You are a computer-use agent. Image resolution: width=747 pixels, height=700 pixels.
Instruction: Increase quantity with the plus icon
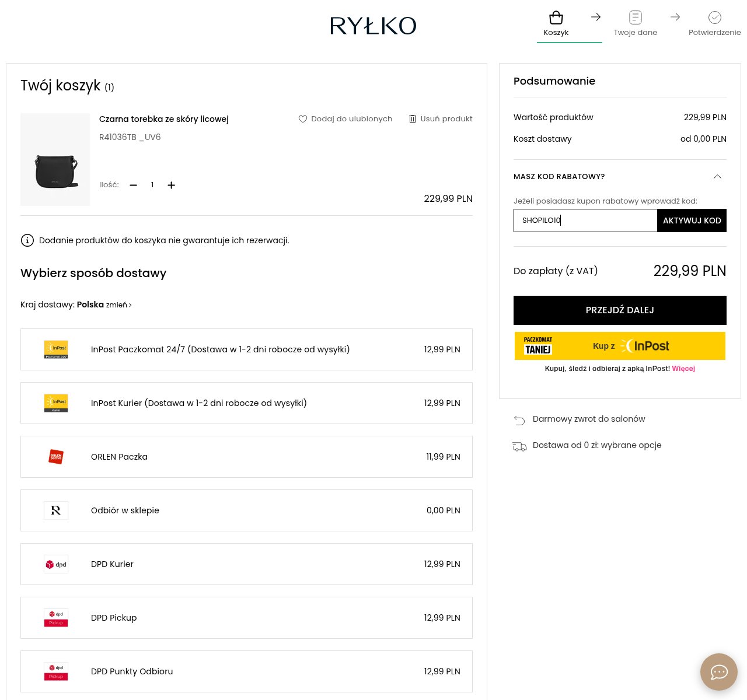click(171, 185)
